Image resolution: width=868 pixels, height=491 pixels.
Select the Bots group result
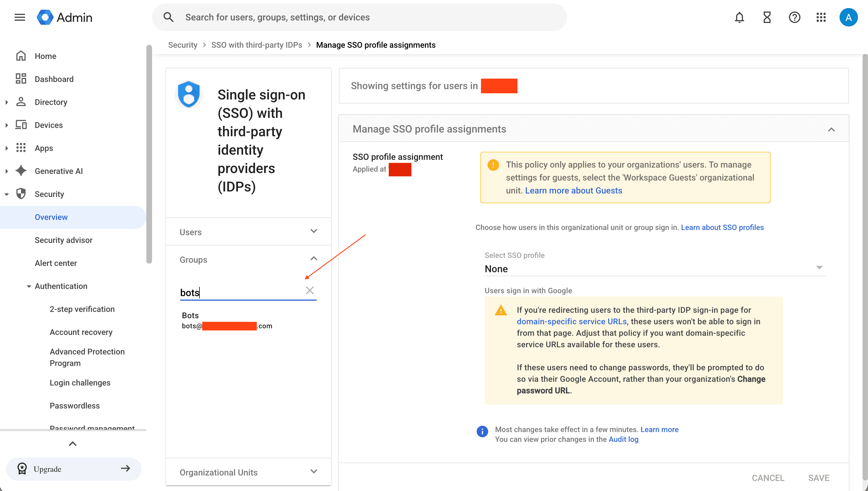pos(226,320)
